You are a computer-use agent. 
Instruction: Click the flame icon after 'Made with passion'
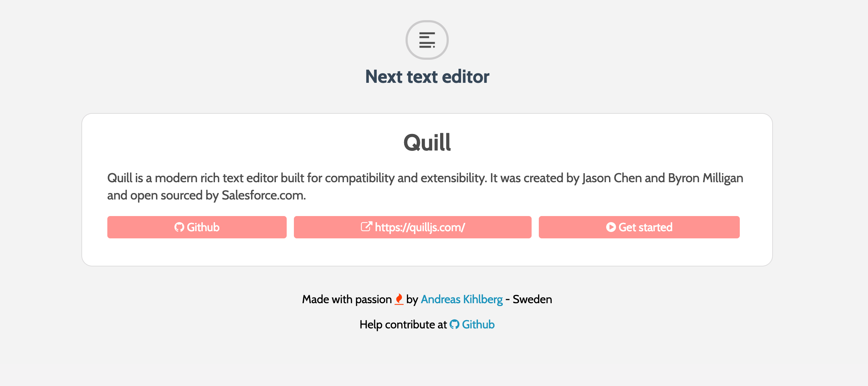click(398, 299)
